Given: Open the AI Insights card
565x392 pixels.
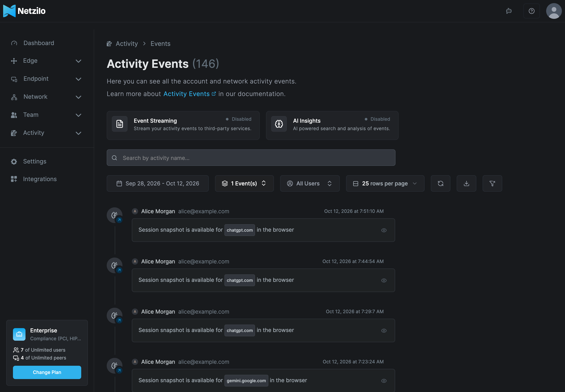Looking at the screenshot, I should tap(332, 125).
